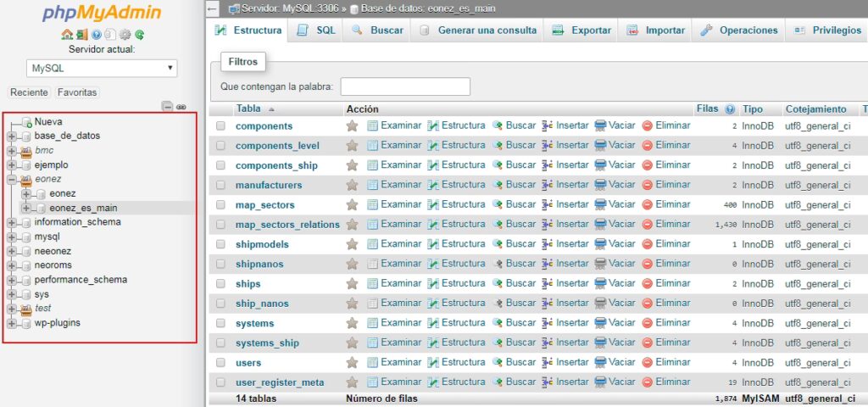
Task: Open the Servidor actual MySQL dropdown
Action: [x=102, y=68]
